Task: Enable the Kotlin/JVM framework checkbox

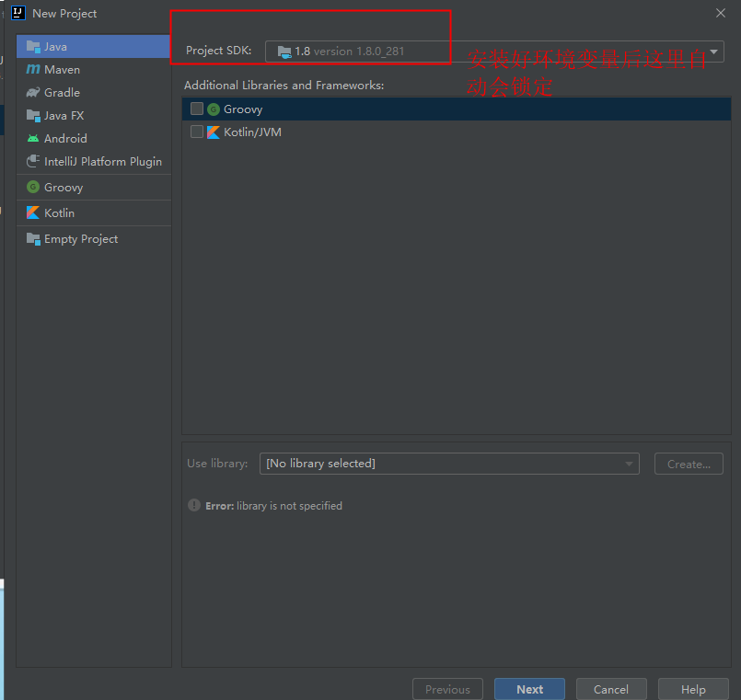Action: [197, 132]
